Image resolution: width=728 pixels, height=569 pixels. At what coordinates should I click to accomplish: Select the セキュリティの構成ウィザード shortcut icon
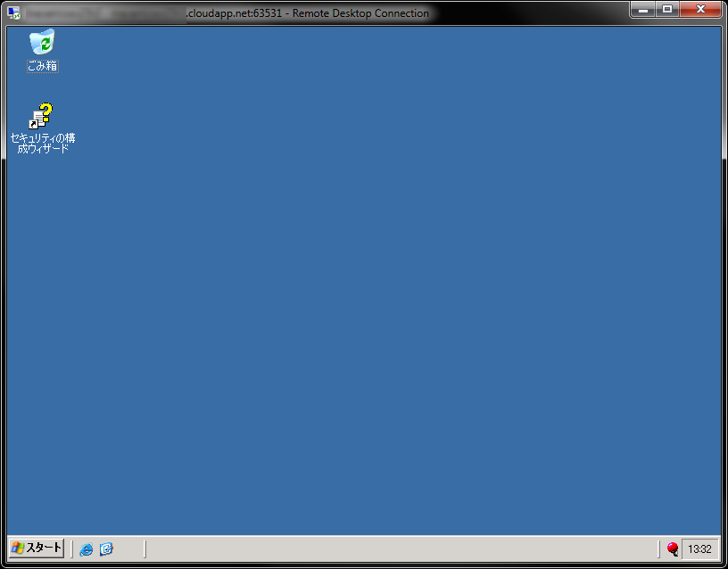point(41,116)
